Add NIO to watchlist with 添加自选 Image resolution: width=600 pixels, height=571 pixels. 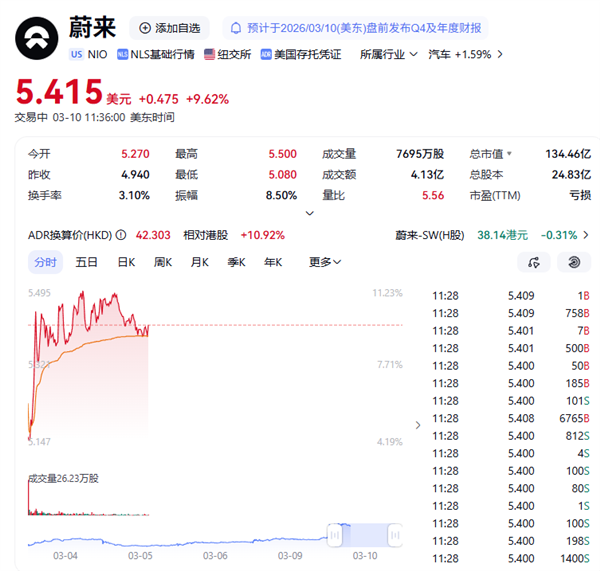pos(170,28)
